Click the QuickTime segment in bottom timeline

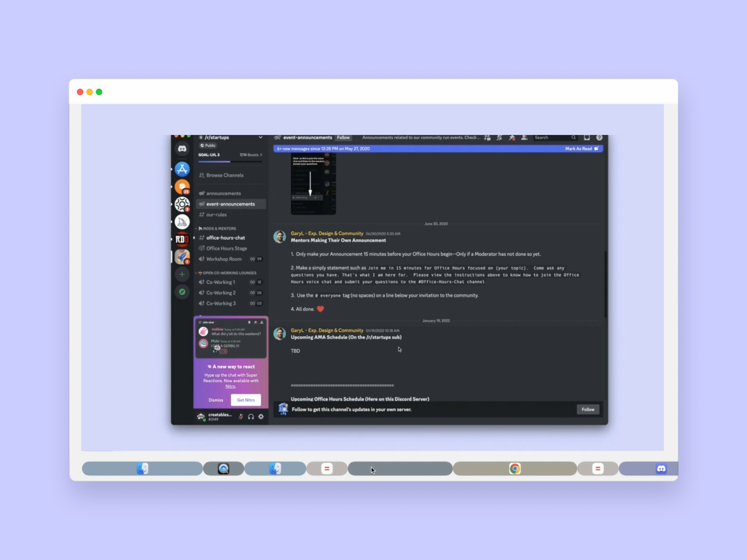point(224,469)
